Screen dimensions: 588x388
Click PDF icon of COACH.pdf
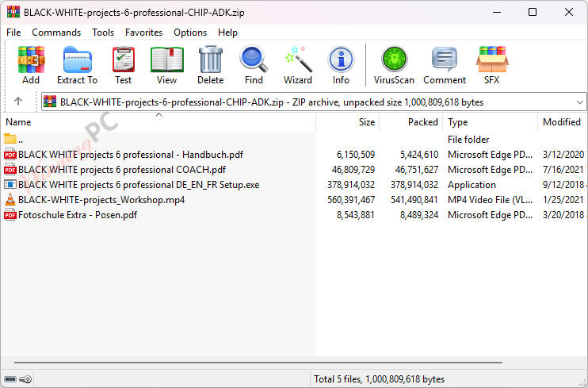[x=10, y=169]
